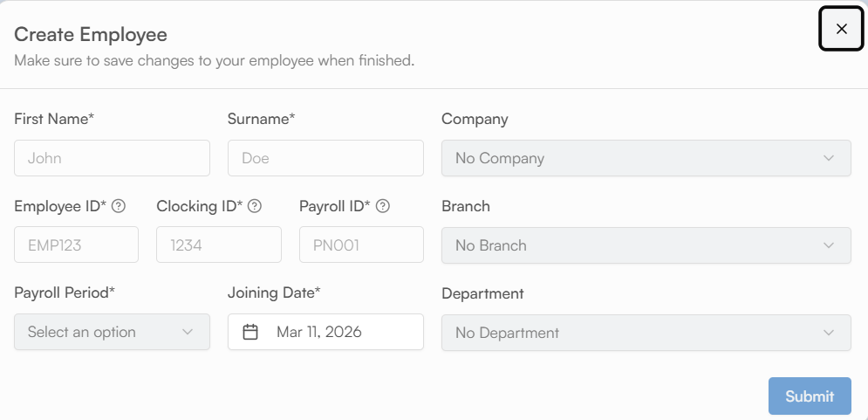This screenshot has height=420, width=868.
Task: Click into the Surname text field
Action: click(x=325, y=158)
